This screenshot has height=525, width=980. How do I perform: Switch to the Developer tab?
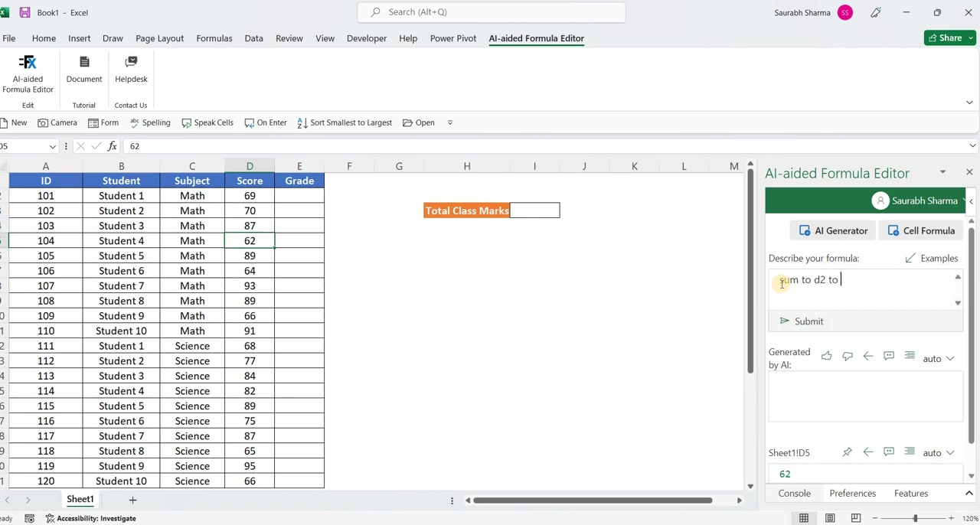(x=367, y=38)
